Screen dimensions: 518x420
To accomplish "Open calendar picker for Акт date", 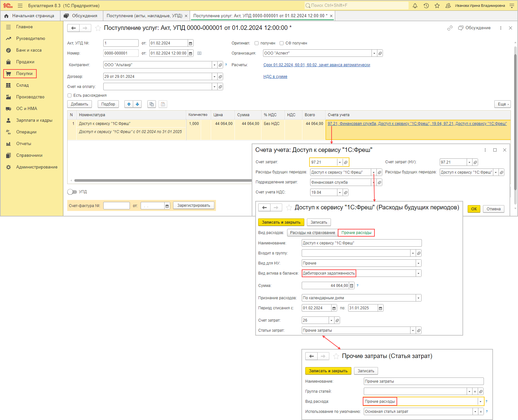I will (191, 43).
